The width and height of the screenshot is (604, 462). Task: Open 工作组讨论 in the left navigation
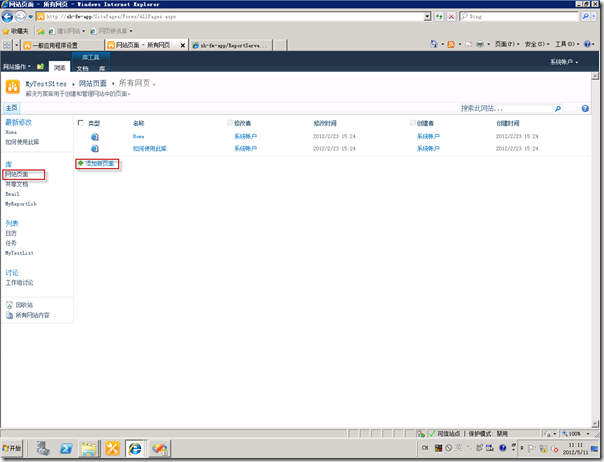click(x=19, y=282)
